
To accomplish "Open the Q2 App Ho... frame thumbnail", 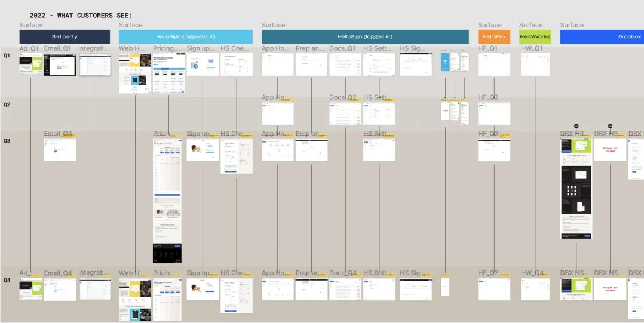I will [278, 113].
